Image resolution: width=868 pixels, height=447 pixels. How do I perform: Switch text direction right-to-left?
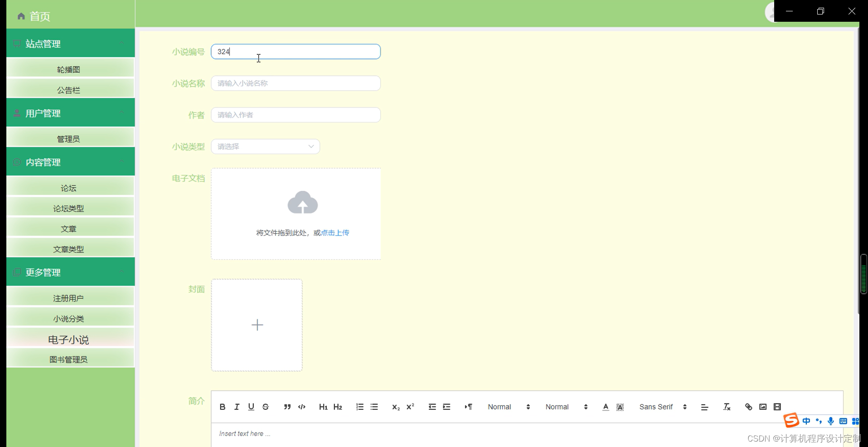pos(468,407)
